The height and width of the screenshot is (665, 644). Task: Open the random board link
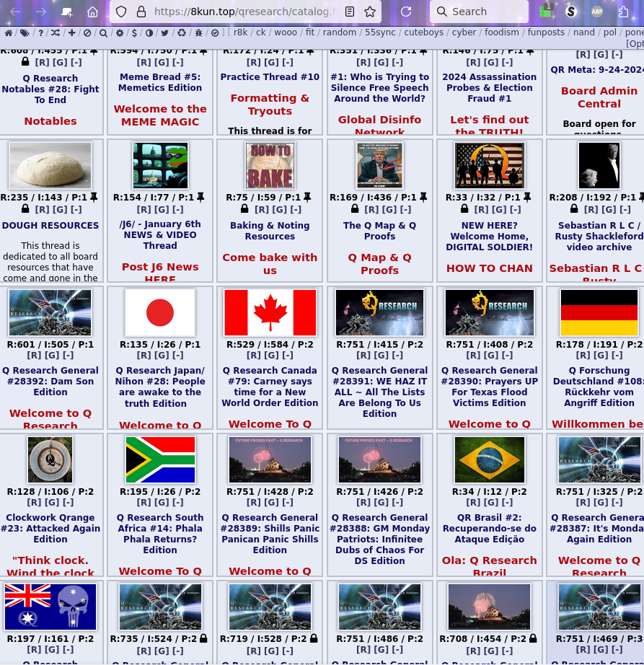(339, 32)
